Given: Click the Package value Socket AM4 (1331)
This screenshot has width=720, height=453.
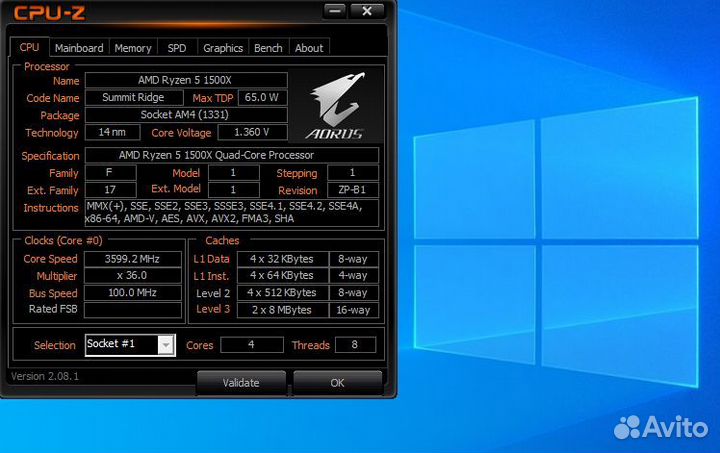Looking at the screenshot, I should (186, 115).
